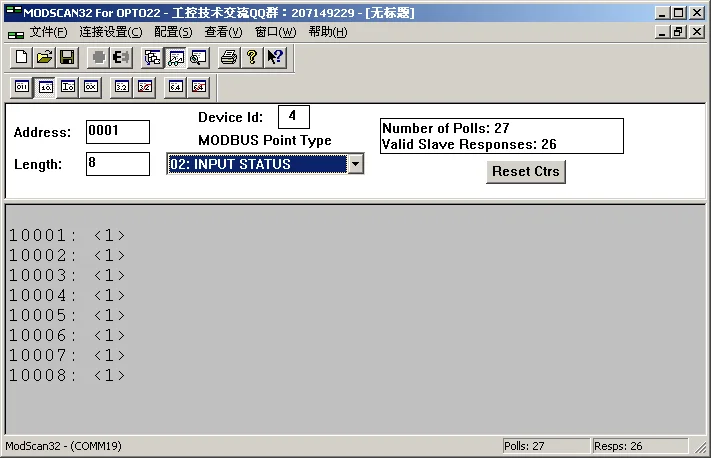Click the 10005 data row
This screenshot has width=711, height=458.
pos(67,315)
